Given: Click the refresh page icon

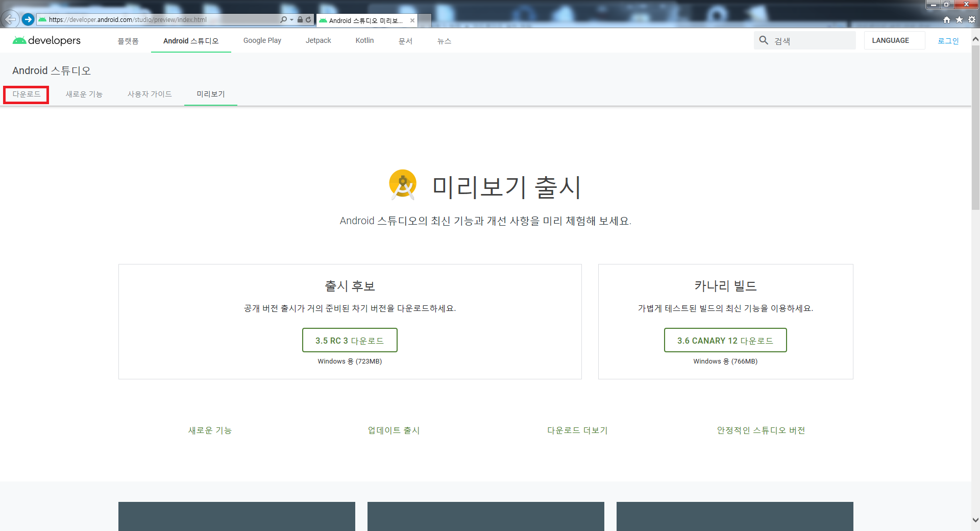Looking at the screenshot, I should (x=308, y=20).
